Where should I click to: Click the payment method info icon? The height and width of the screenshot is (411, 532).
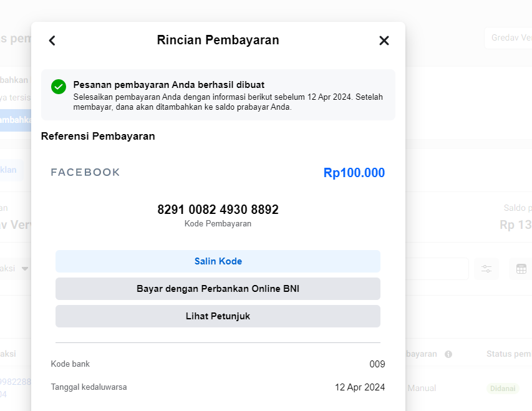click(x=448, y=354)
